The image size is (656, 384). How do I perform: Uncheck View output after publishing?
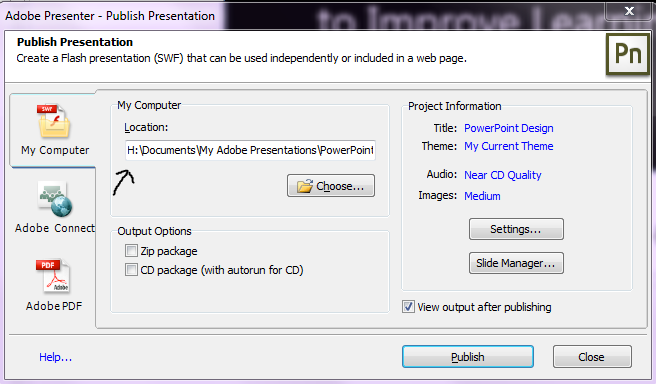coord(408,307)
